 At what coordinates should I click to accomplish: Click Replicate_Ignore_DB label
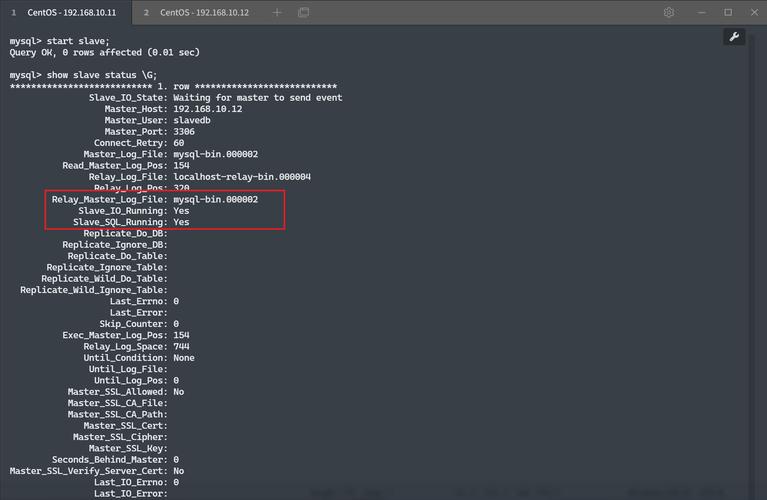(115, 245)
